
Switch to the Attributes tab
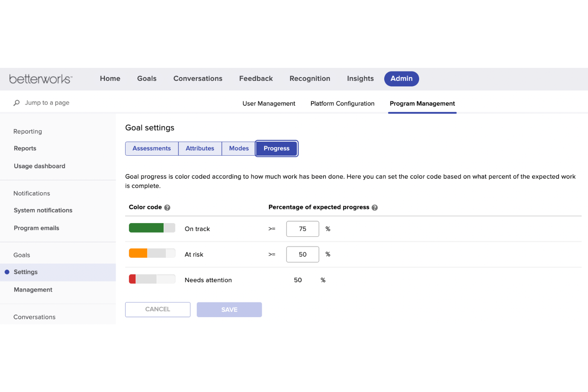200,148
